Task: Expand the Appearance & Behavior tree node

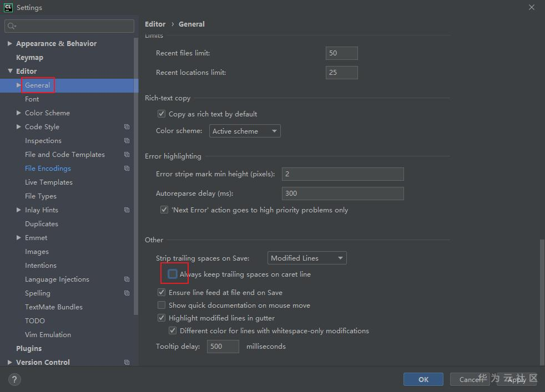Action: (10, 44)
